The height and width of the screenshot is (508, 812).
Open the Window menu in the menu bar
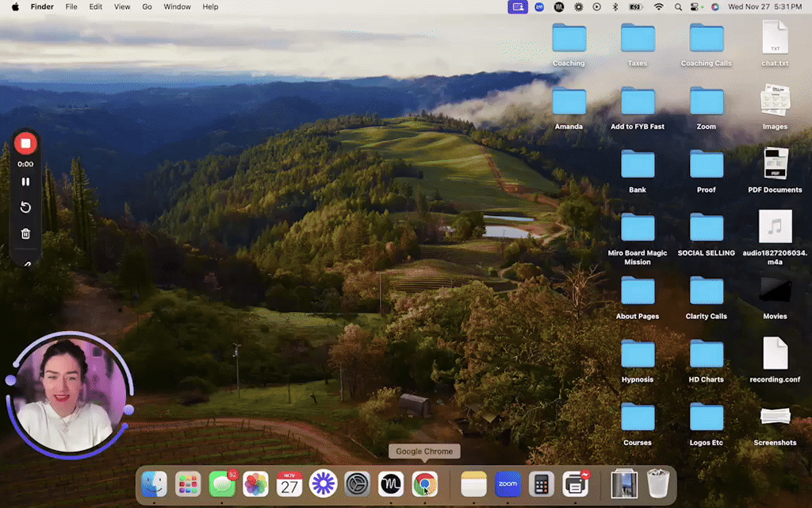[177, 6]
